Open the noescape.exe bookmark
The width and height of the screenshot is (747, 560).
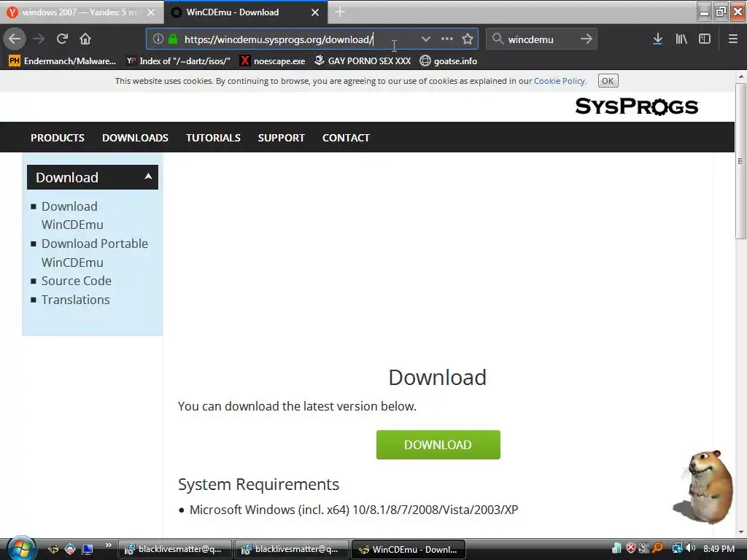point(273,61)
